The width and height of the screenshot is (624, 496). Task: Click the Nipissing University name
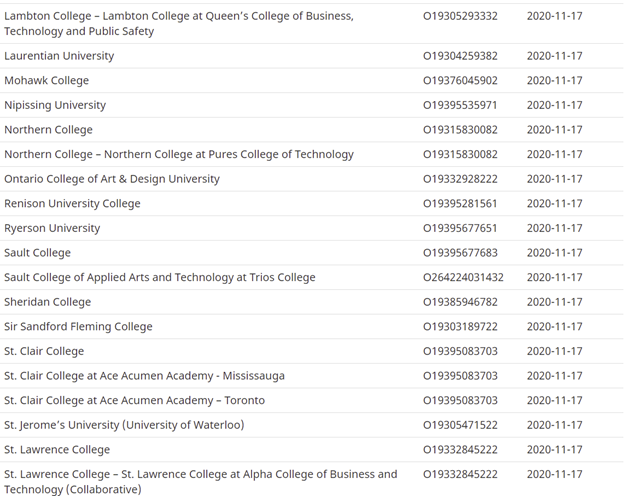[x=55, y=105]
